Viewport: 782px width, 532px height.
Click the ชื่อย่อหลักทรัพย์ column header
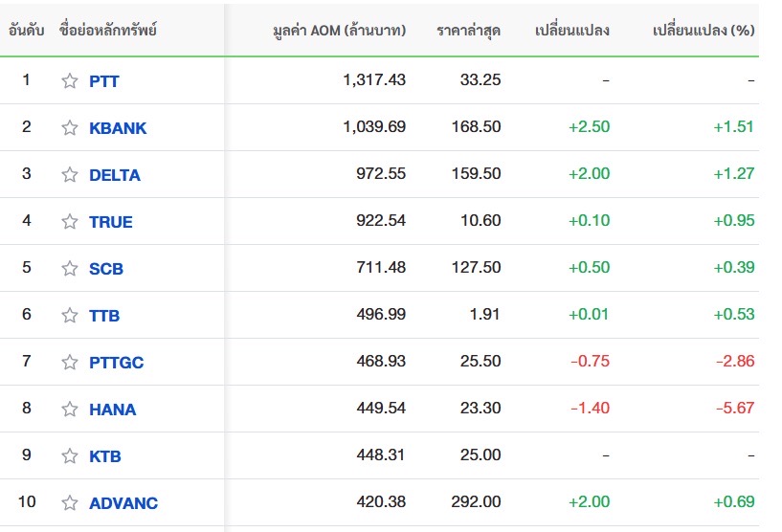click(107, 30)
